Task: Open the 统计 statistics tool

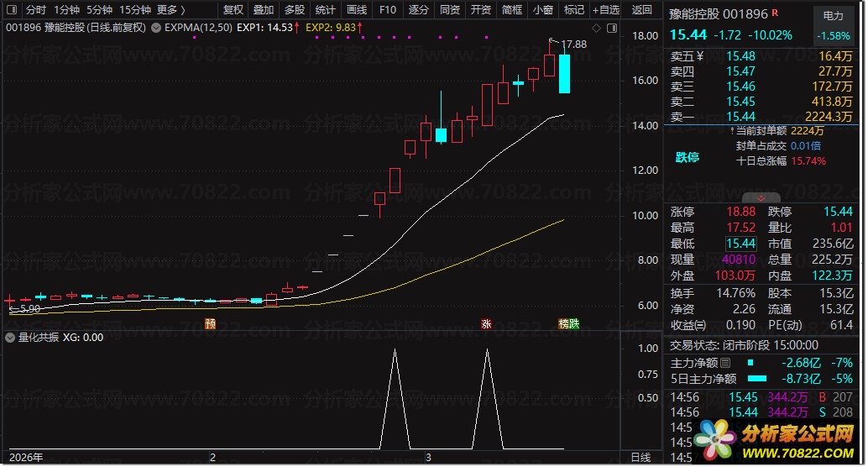Action: point(326,10)
